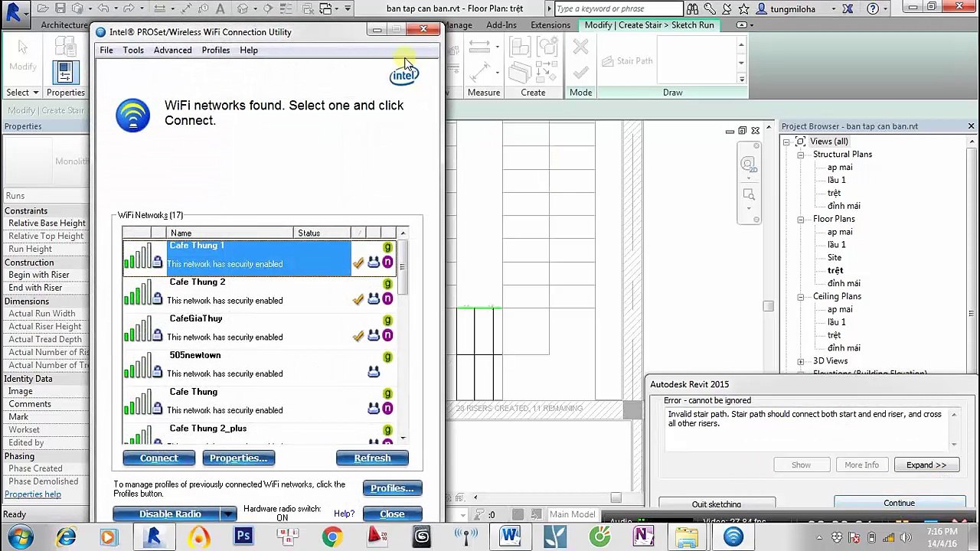Open the Help? link in the WiFi utility
980x551 pixels.
pos(344,514)
